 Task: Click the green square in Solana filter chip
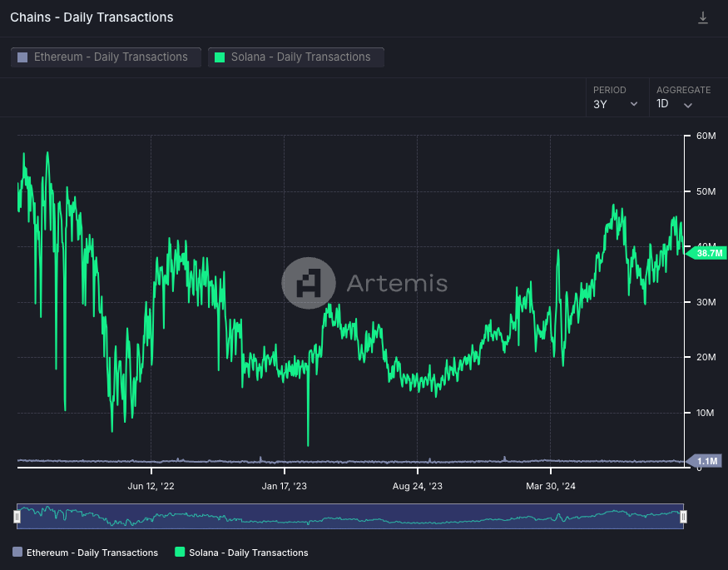point(220,57)
